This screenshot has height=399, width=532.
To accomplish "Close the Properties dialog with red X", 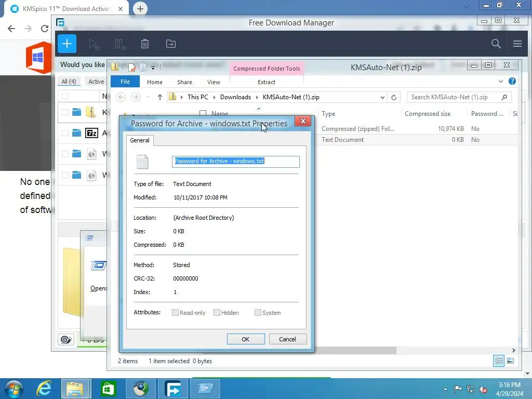I will tap(303, 121).
